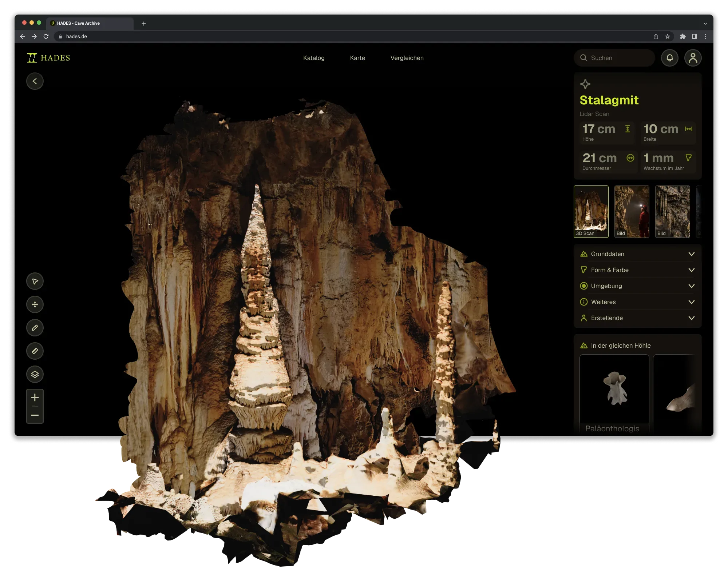Click browser forward arrow

coord(34,36)
